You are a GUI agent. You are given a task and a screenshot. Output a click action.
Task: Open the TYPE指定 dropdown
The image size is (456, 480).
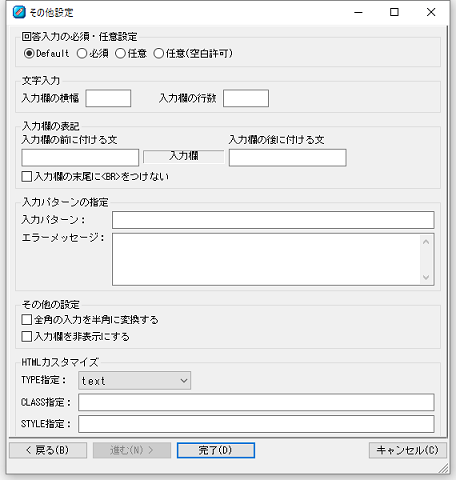click(135, 381)
